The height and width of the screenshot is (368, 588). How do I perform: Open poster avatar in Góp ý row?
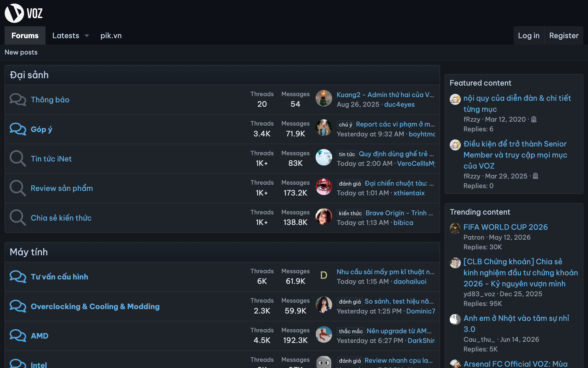324,128
